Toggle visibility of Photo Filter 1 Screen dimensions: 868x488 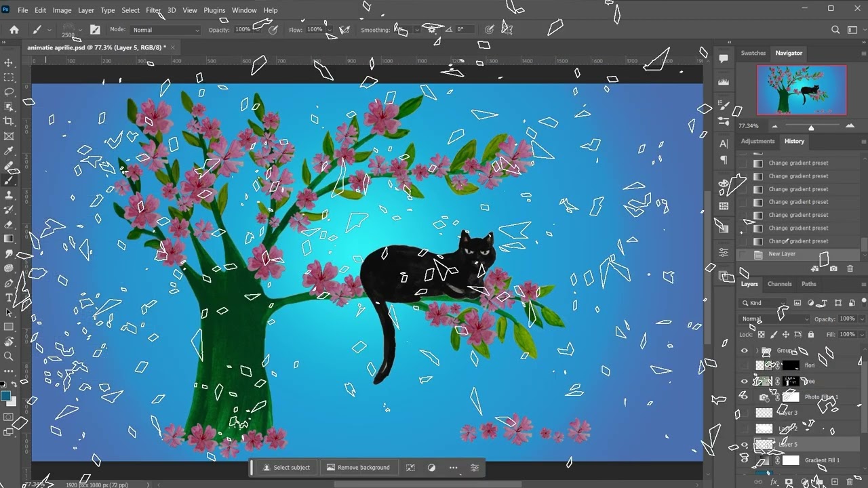(x=745, y=396)
